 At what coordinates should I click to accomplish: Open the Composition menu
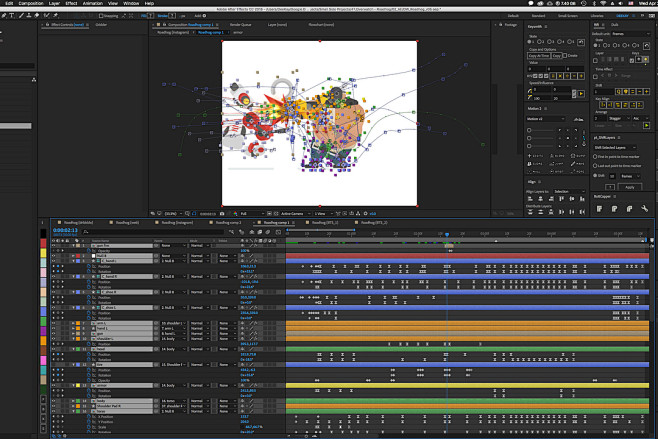(x=29, y=4)
